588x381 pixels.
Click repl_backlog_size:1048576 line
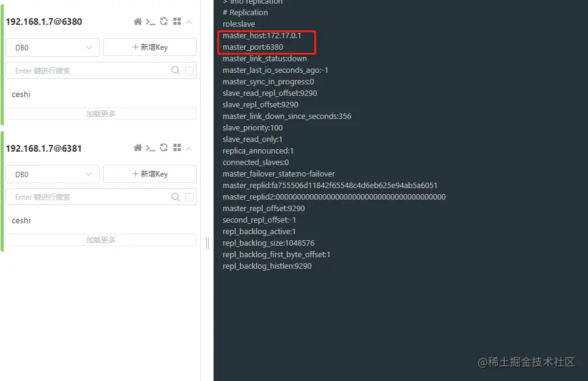pyautogui.click(x=268, y=243)
